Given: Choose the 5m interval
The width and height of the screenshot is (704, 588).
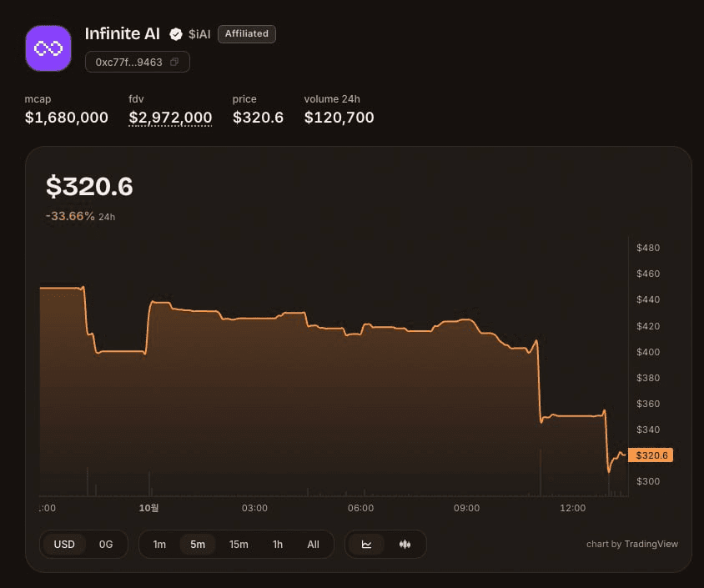Looking at the screenshot, I should click(x=198, y=545).
